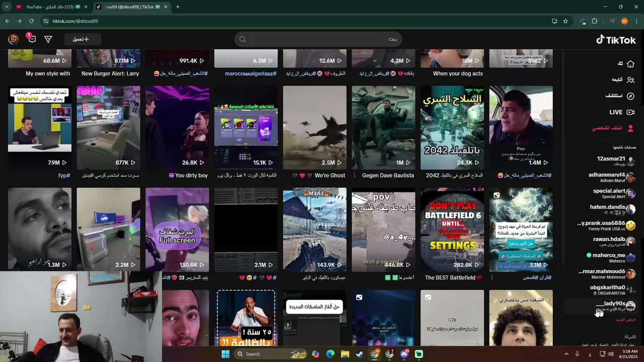Click عرض المزيد show more link
The image size is (644, 362).
pyautogui.click(x=626, y=320)
